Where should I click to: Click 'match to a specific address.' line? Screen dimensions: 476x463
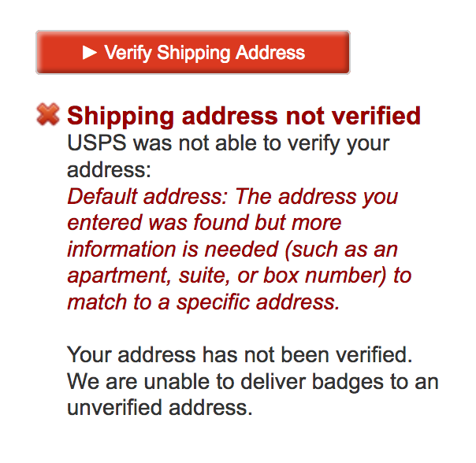click(x=203, y=302)
